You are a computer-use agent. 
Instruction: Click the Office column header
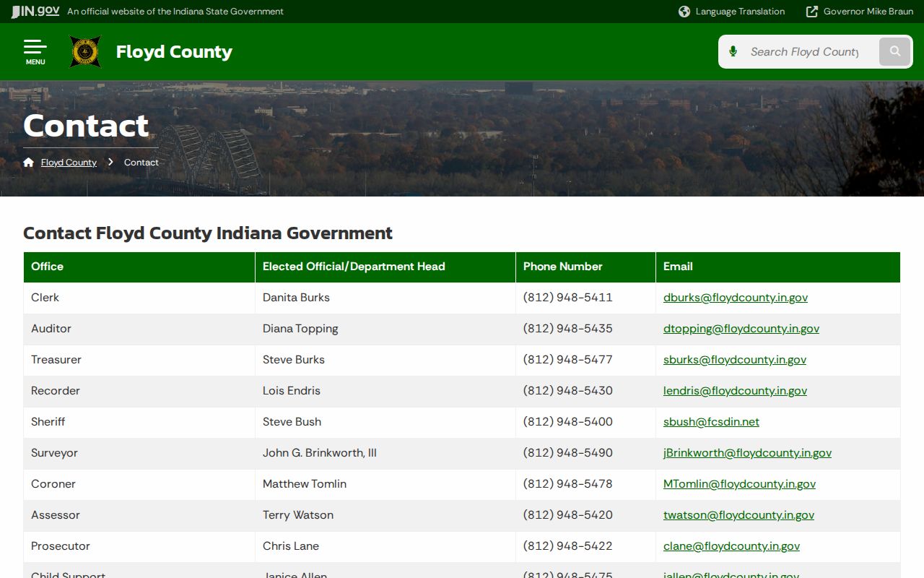[139, 267]
